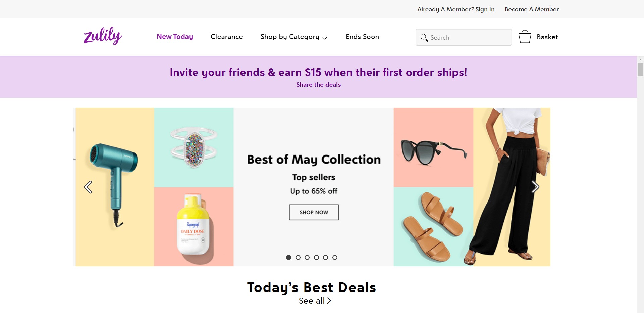
Task: Focus the Search input field
Action: [x=464, y=37]
